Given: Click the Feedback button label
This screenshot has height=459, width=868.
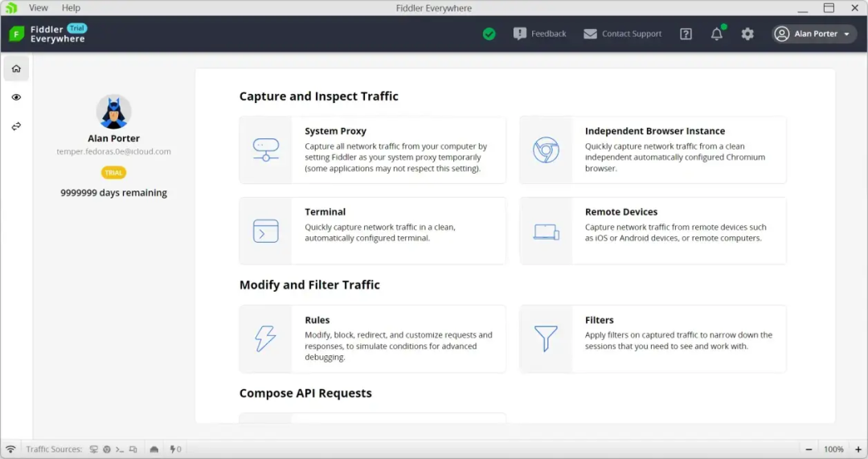Looking at the screenshot, I should 549,34.
